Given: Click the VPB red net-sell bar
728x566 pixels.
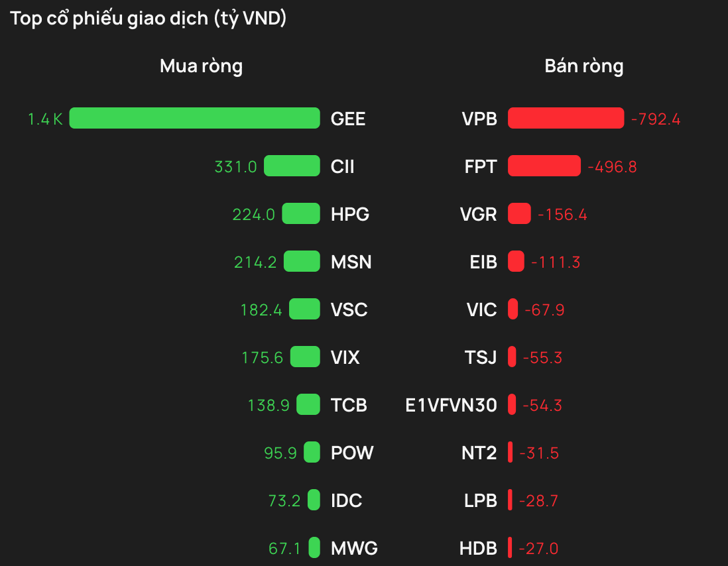Looking at the screenshot, I should click(566, 118).
